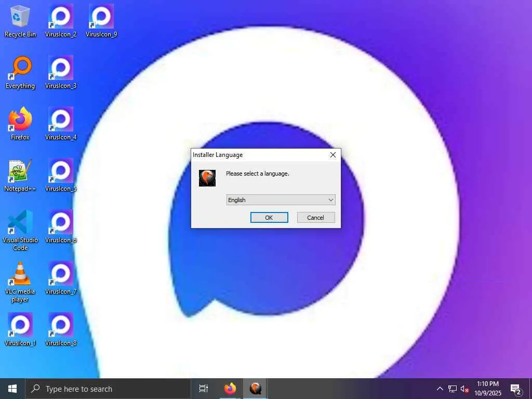Image resolution: width=532 pixels, height=399 pixels.
Task: Open Task View from the taskbar
Action: click(204, 389)
